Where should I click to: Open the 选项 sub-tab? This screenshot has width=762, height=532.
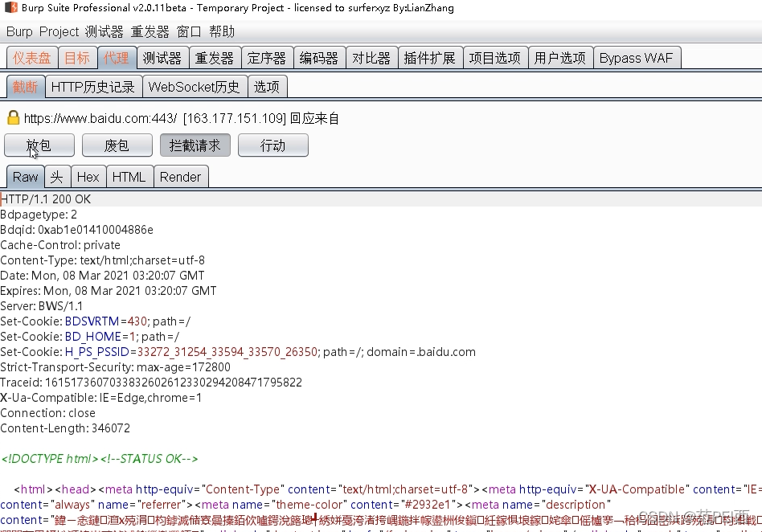pos(267,87)
